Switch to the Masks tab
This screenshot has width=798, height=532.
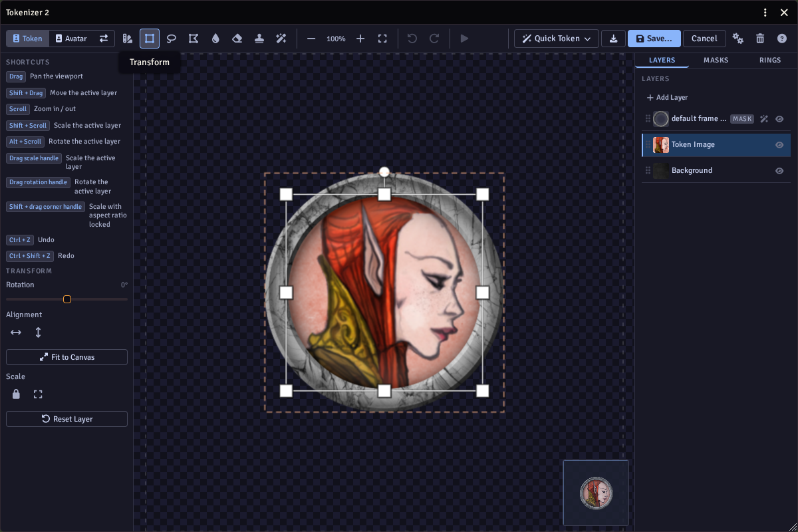[x=716, y=60]
